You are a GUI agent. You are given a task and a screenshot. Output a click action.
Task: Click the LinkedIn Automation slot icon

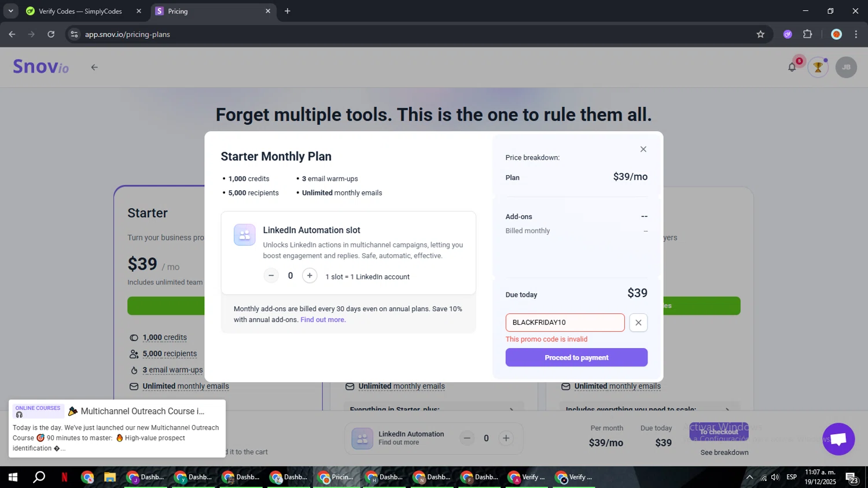244,235
